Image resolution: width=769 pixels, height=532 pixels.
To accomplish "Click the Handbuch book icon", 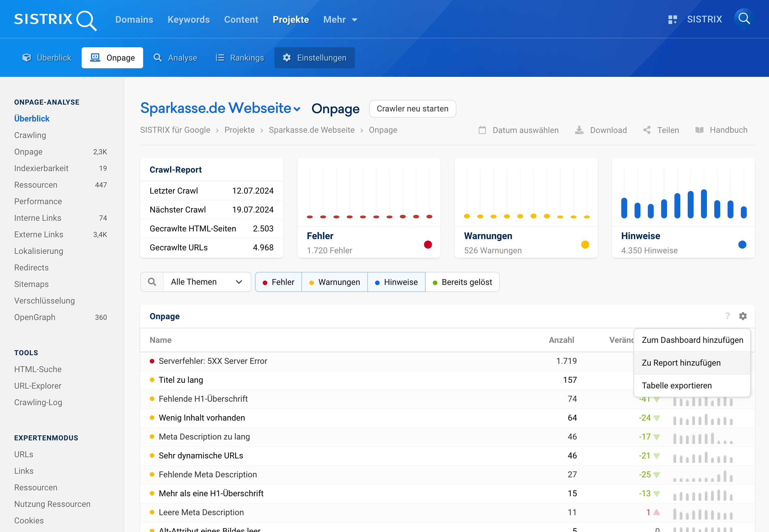I will click(x=699, y=130).
